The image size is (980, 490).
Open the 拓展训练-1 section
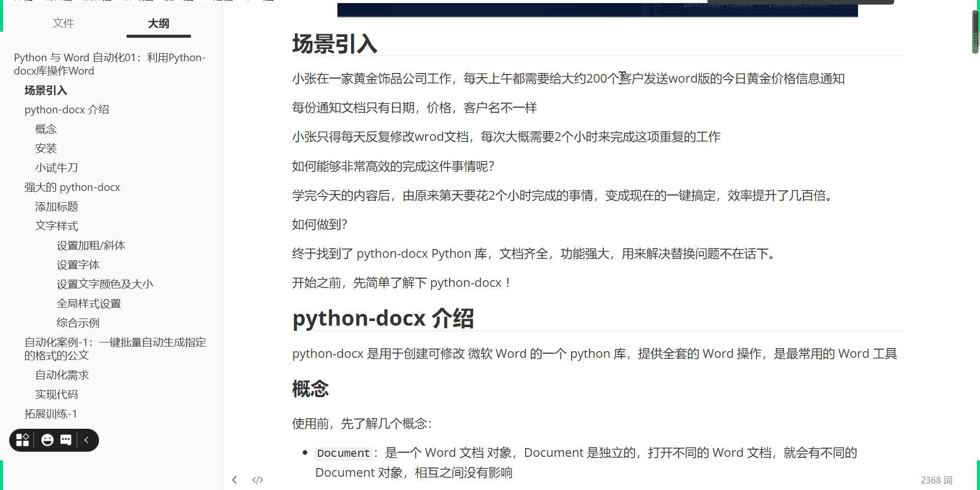[x=51, y=414]
